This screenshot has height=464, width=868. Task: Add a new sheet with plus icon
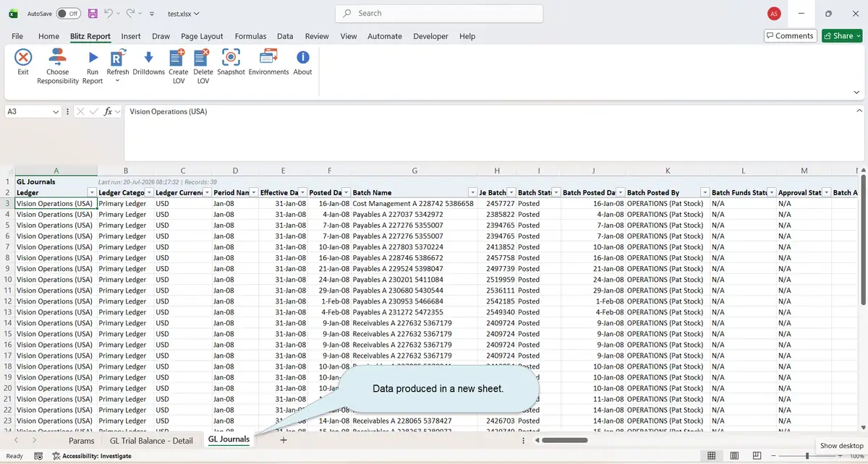[284, 439]
